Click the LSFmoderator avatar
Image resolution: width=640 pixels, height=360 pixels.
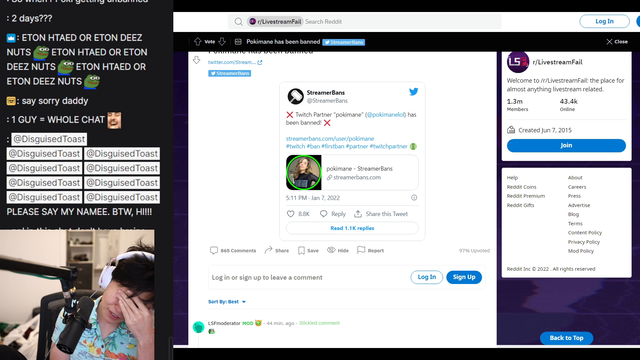[x=198, y=327]
